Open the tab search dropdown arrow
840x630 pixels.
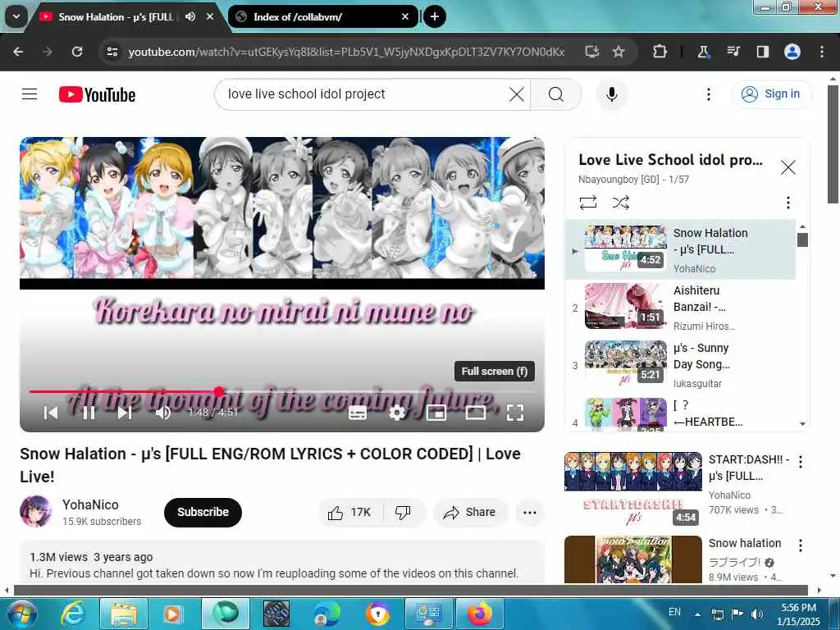point(16,16)
